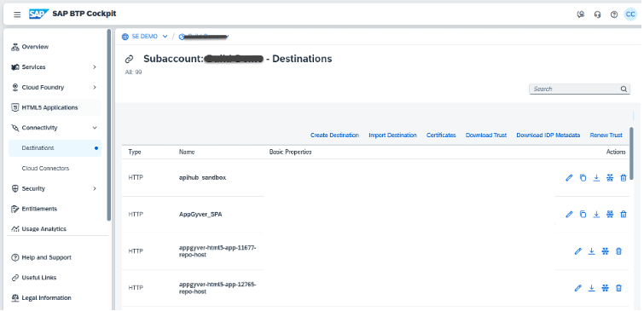Click the Name column header

click(187, 152)
